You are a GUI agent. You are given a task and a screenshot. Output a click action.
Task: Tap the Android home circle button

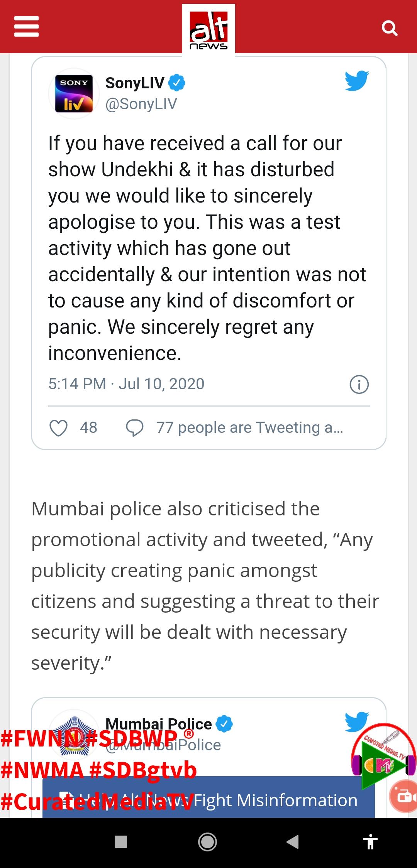pyautogui.click(x=207, y=841)
